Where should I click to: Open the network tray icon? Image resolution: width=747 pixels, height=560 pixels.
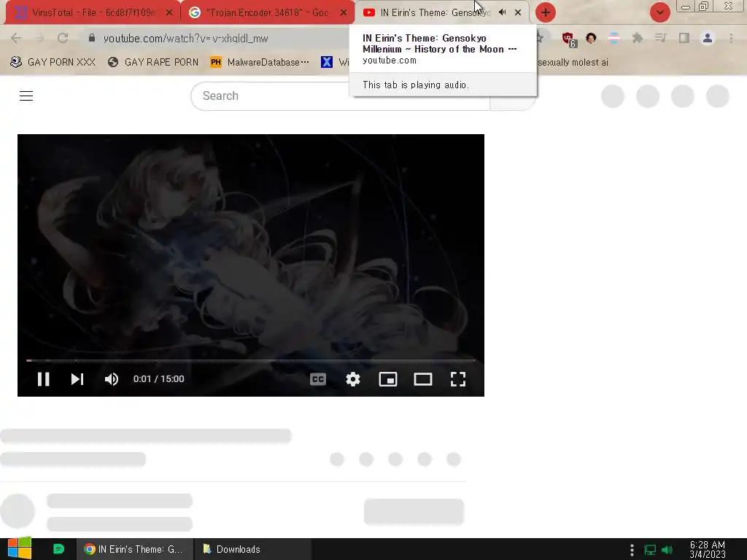click(x=650, y=550)
